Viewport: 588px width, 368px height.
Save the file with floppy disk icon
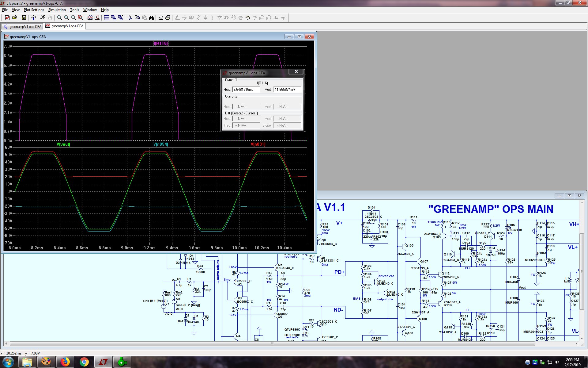pyautogui.click(x=24, y=18)
